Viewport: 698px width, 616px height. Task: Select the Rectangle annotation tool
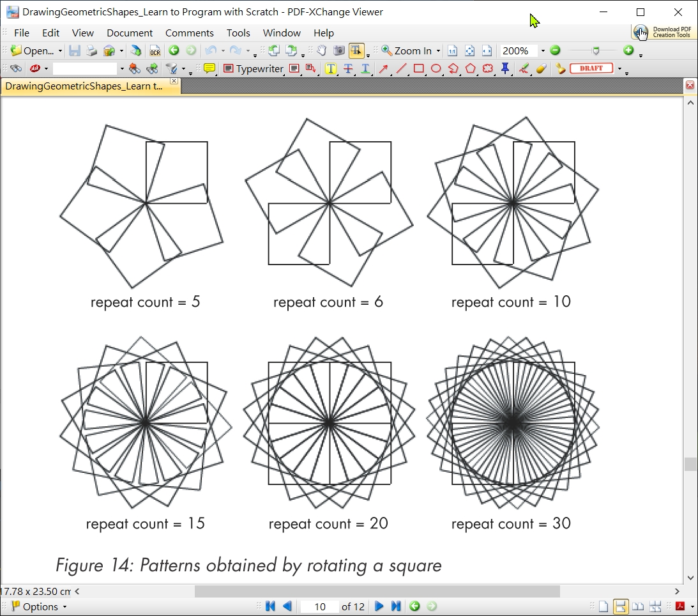pos(418,68)
